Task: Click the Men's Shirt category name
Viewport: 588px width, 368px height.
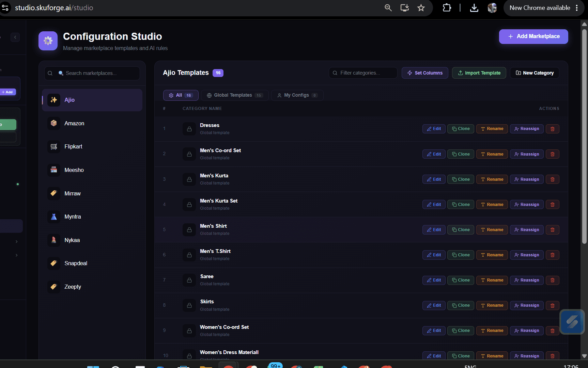Action: click(213, 226)
